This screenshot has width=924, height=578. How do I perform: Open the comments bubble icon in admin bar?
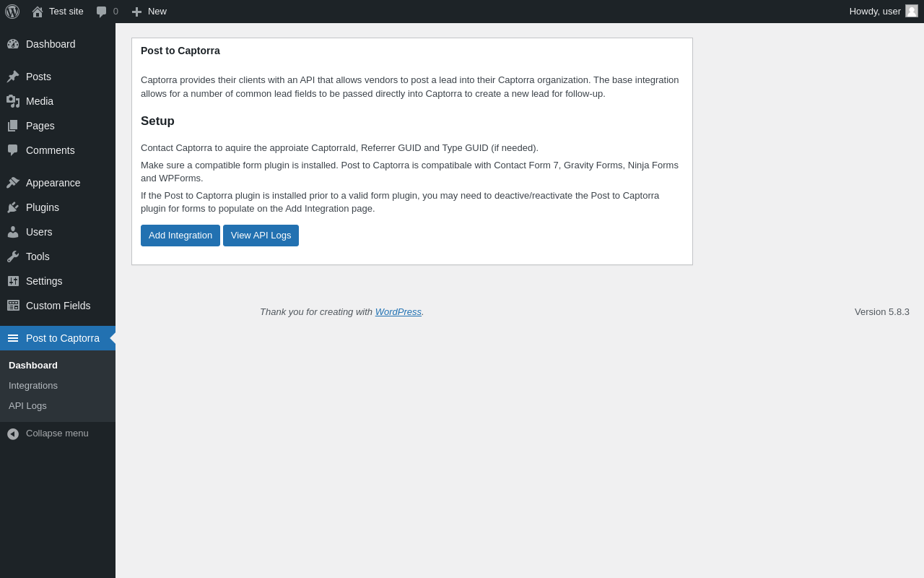coord(102,12)
